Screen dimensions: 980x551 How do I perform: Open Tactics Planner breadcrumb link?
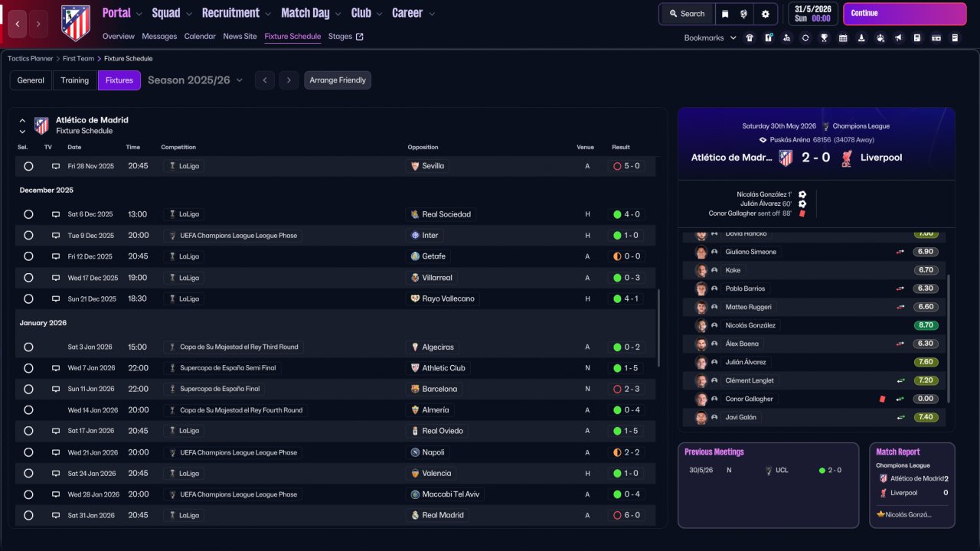coord(31,58)
